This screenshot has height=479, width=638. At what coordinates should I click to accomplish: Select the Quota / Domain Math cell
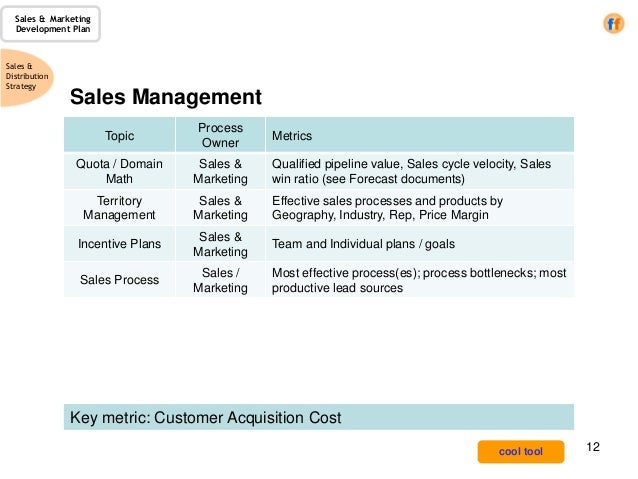pyautogui.click(x=119, y=171)
